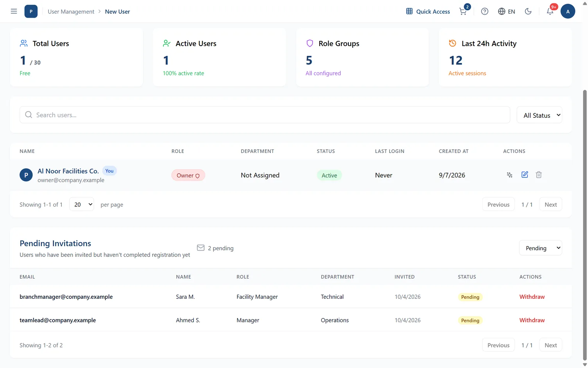Click the Total Users icon

click(x=24, y=43)
